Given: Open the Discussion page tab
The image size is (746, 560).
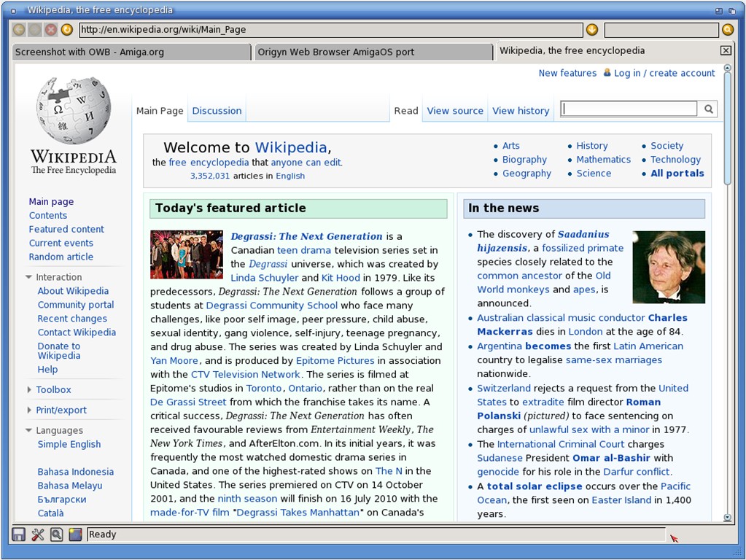Looking at the screenshot, I should 217,111.
